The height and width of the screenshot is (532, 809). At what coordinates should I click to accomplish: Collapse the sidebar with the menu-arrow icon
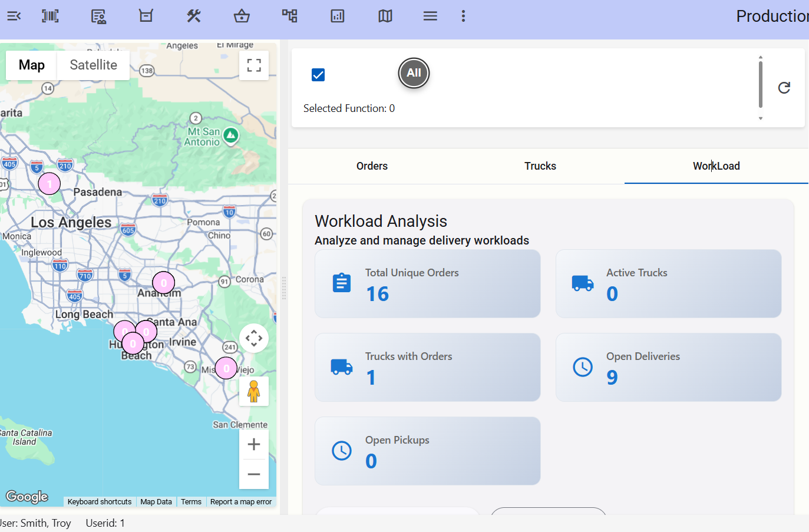pos(14,16)
